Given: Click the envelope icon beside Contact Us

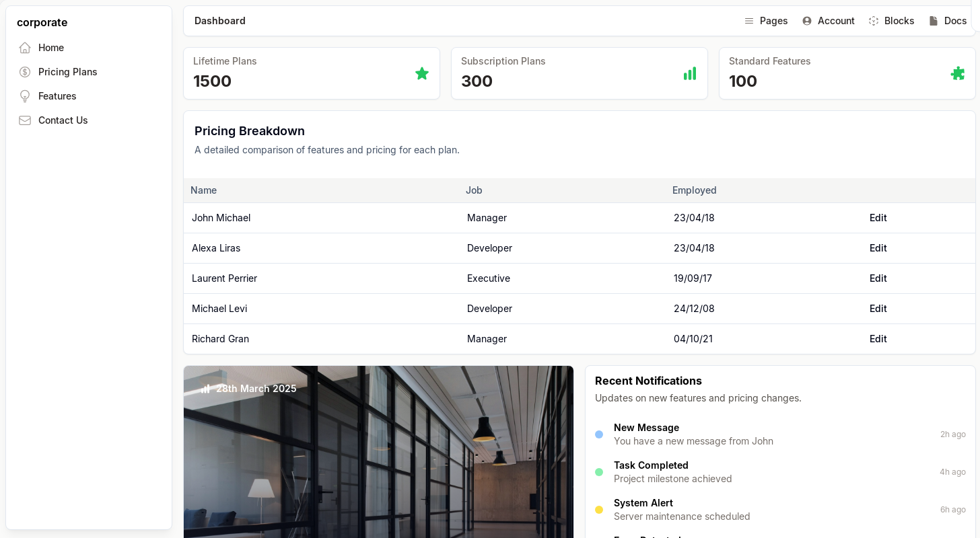Looking at the screenshot, I should point(25,120).
